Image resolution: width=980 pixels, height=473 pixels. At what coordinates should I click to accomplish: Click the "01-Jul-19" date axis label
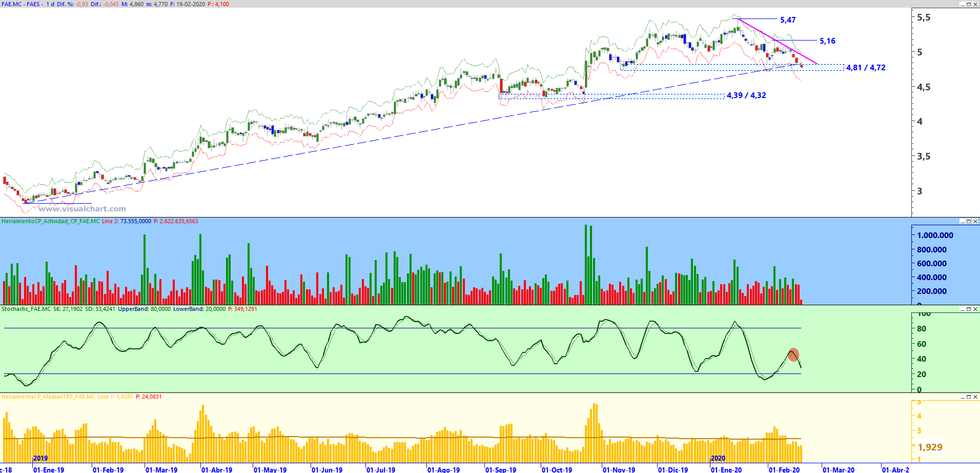381,469
